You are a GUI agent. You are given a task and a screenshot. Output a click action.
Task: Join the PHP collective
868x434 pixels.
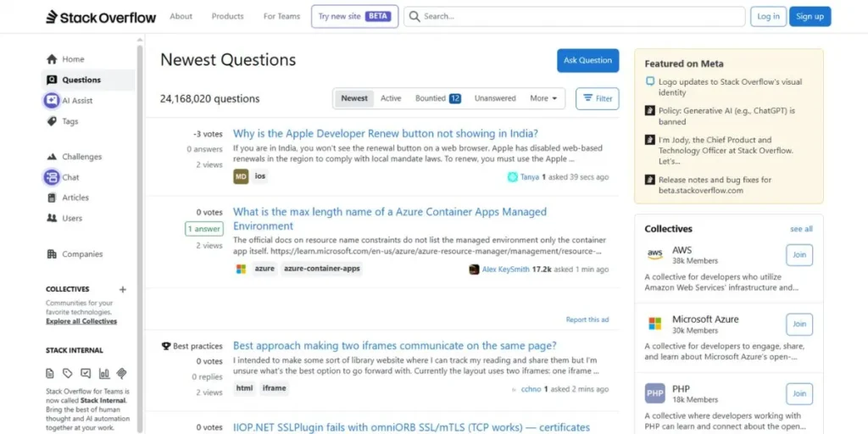799,393
